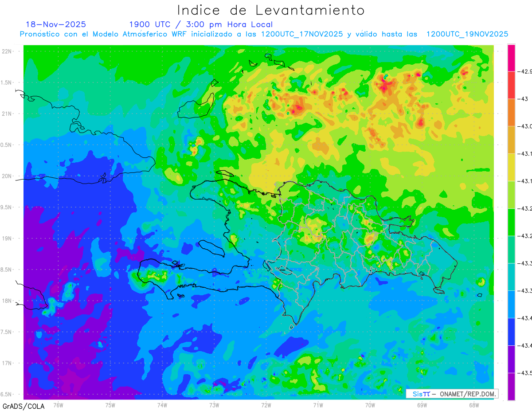Select the red swatch in the legend bar
Viewport: 532px width, 411px height.
[511, 85]
